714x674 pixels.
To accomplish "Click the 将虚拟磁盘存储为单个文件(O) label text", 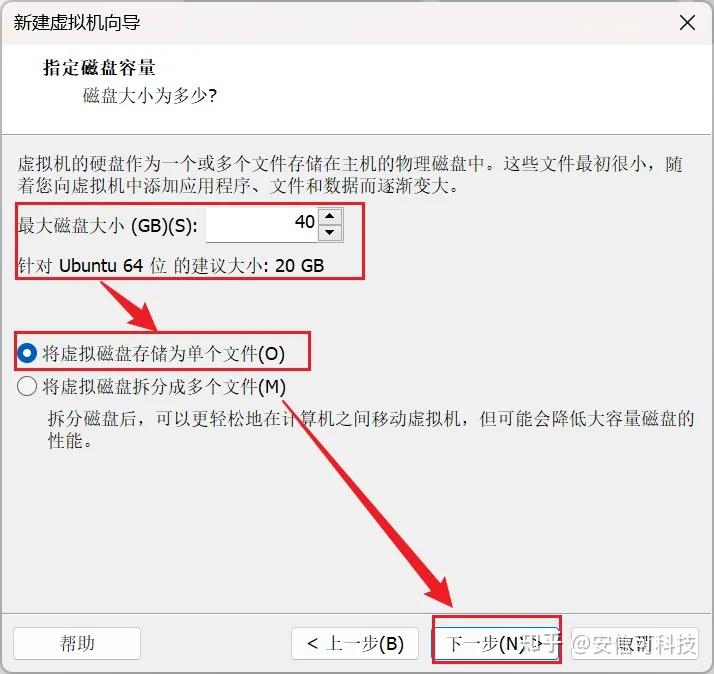I will (164, 354).
